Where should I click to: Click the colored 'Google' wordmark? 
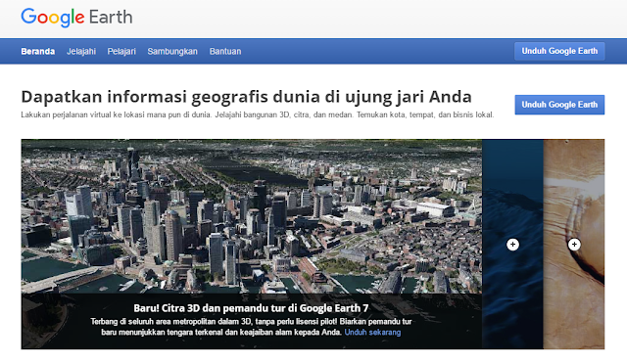tap(53, 18)
